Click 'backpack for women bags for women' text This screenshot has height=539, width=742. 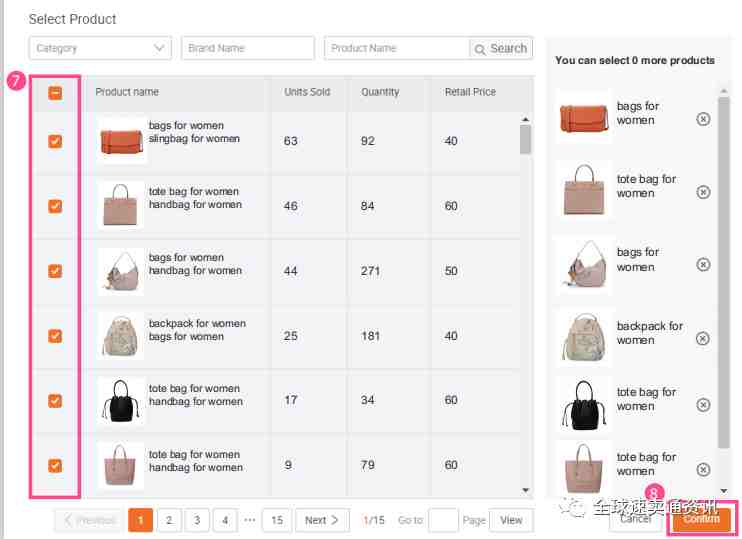197,330
